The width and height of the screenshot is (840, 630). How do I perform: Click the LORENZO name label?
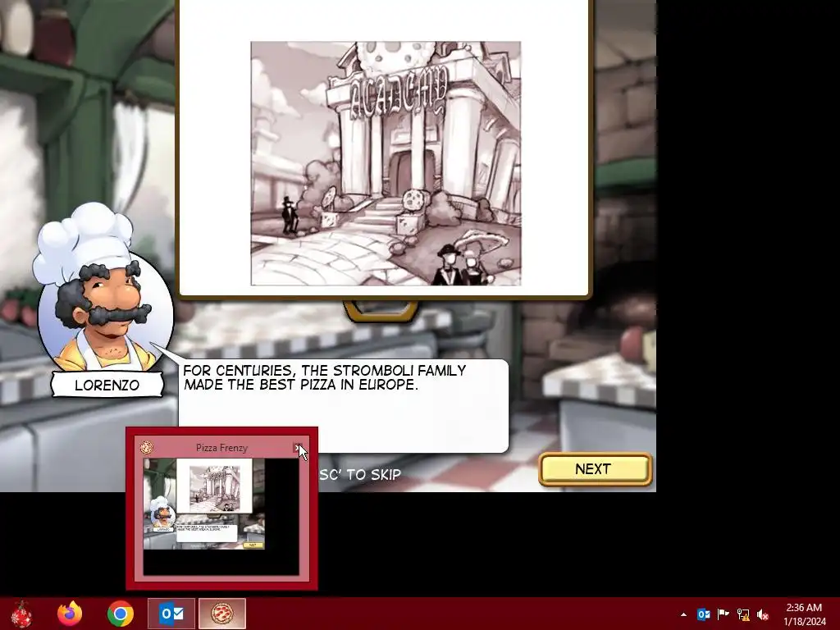(x=107, y=386)
